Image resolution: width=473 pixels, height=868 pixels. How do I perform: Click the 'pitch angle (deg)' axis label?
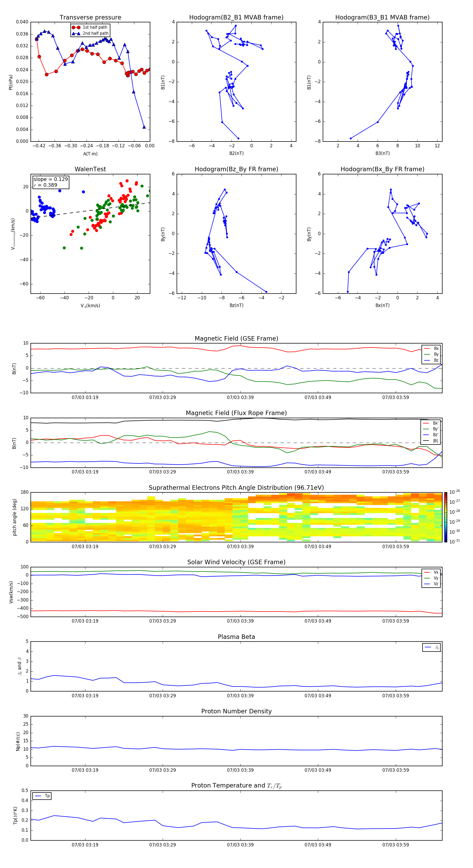point(14,517)
